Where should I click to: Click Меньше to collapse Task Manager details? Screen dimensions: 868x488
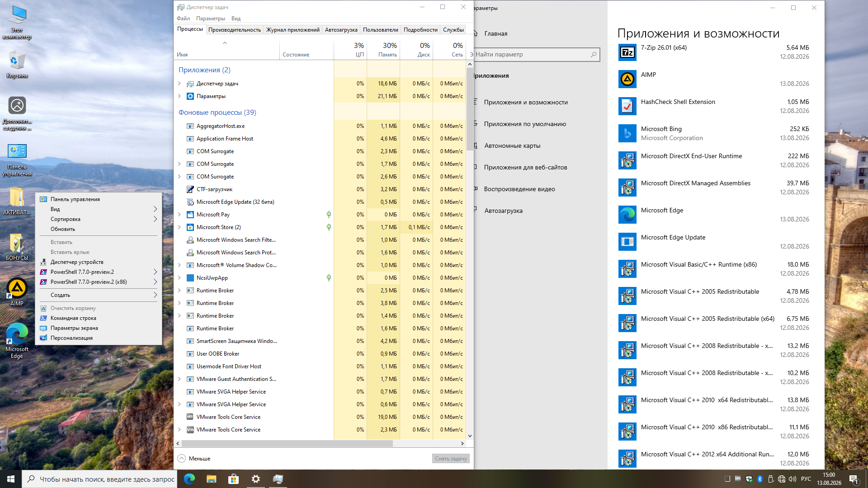194,459
